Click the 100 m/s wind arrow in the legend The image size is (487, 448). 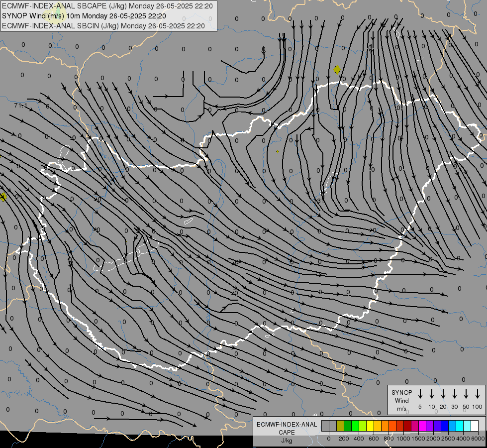[x=478, y=394]
